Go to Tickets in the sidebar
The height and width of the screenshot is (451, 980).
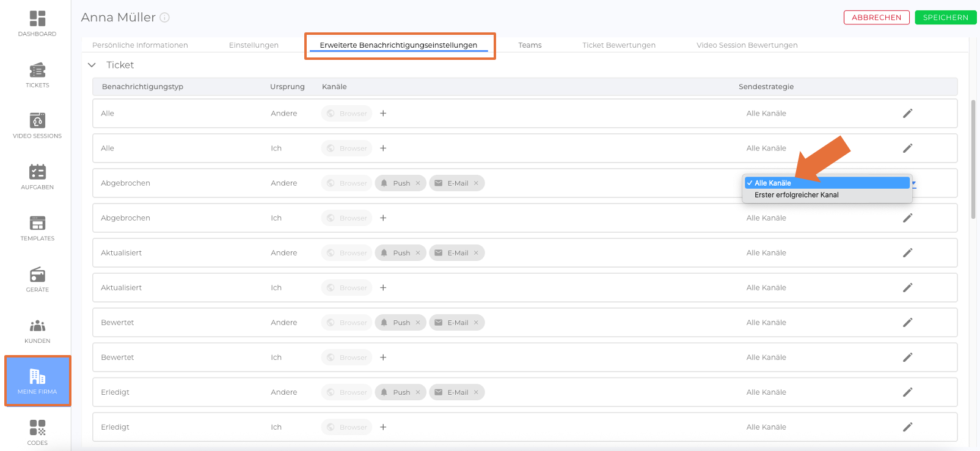click(37, 75)
